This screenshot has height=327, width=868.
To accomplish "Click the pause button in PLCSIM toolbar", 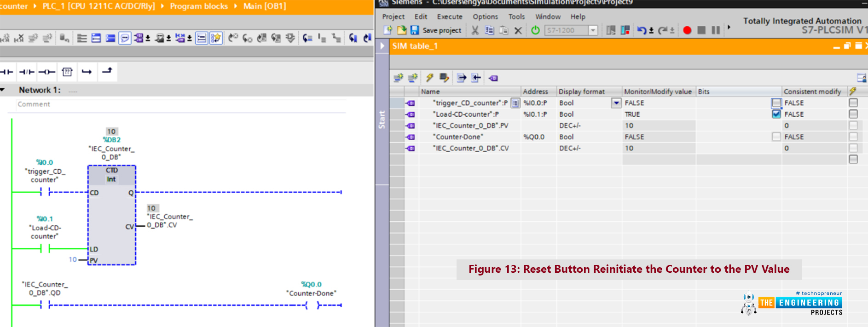I will (716, 30).
